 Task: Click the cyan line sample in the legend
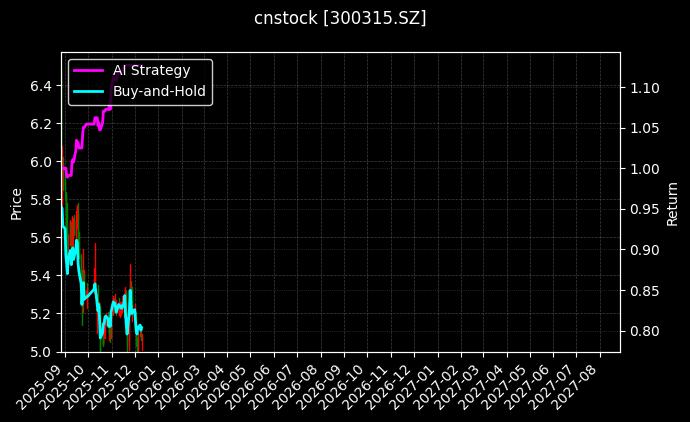(88, 92)
